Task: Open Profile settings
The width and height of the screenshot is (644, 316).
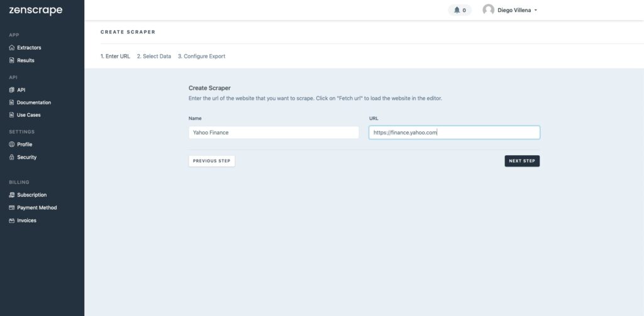Action: 25,144
